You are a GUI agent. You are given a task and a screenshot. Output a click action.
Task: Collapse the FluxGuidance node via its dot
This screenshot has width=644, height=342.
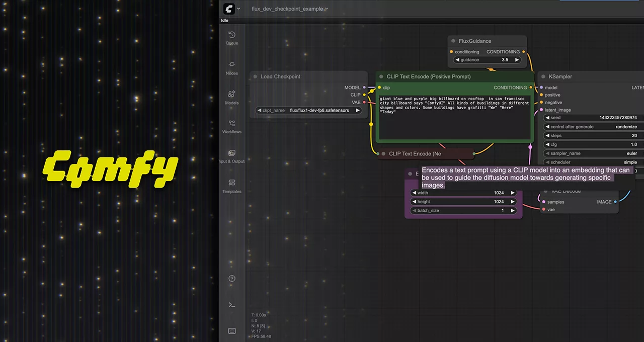point(453,41)
